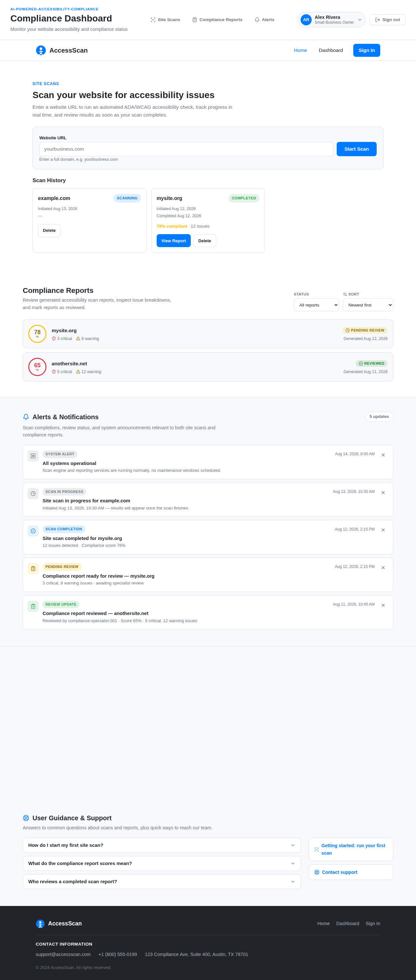The width and height of the screenshot is (416, 980).
Task: Click the check-circle icon on Scan Completion alert
Action: (x=33, y=531)
